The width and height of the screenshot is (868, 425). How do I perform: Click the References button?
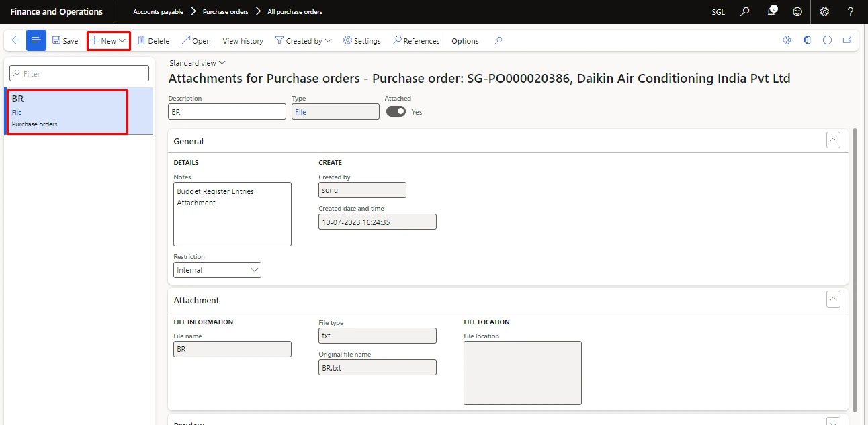point(416,41)
